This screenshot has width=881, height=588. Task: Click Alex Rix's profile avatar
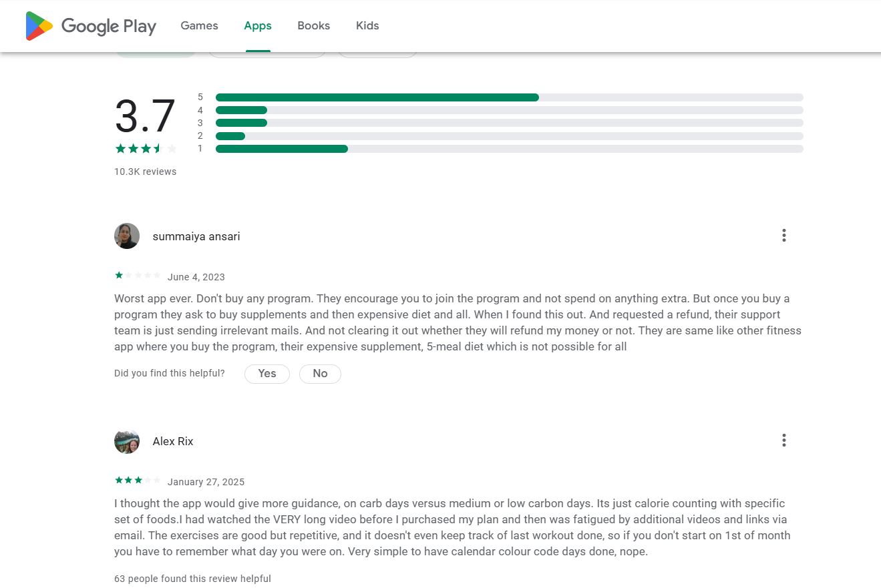[127, 441]
